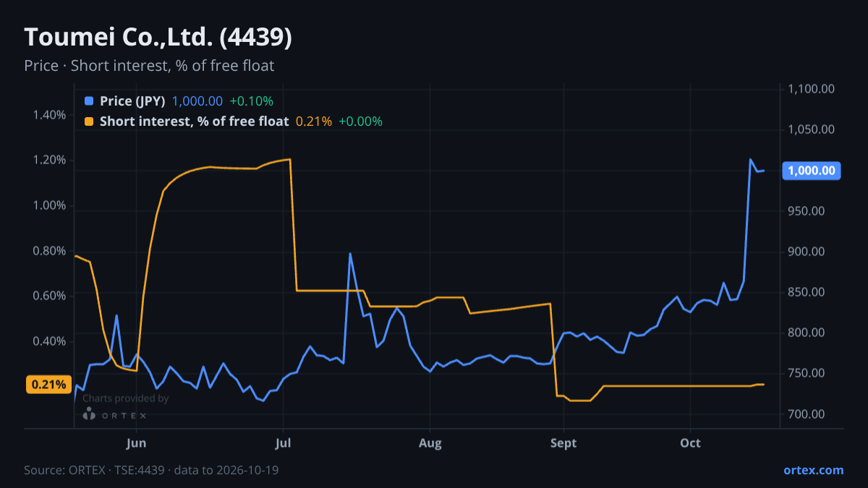Click the Jun label on the time axis
The height and width of the screenshot is (488, 868).
[x=137, y=443]
